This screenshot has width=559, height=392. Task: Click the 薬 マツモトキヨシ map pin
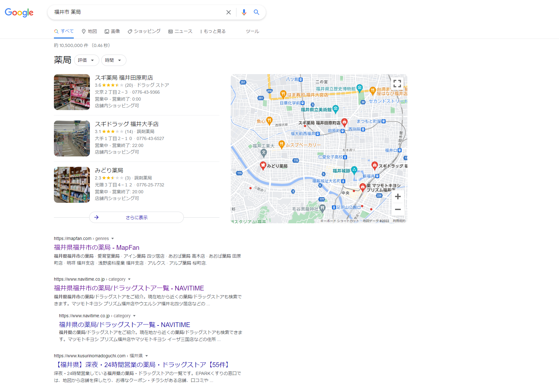tap(363, 187)
